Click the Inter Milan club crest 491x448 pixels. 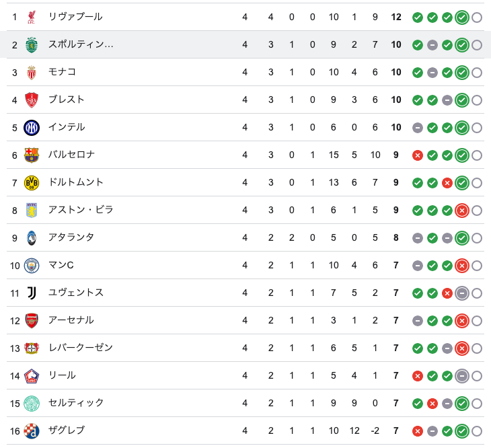(x=32, y=128)
